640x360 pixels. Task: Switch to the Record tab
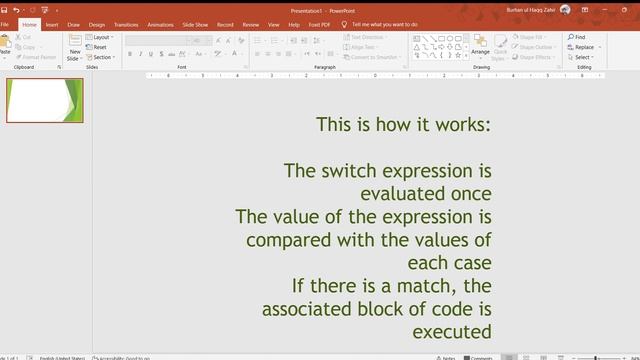(225, 25)
